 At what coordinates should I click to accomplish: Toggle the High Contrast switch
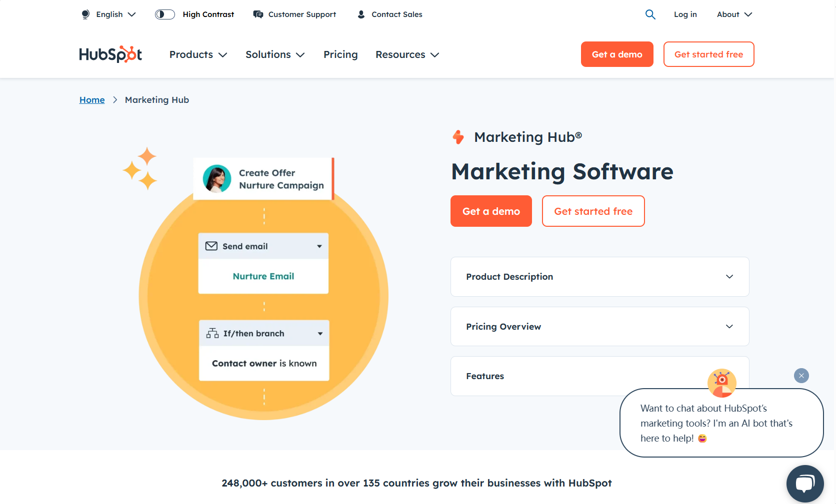(x=165, y=14)
